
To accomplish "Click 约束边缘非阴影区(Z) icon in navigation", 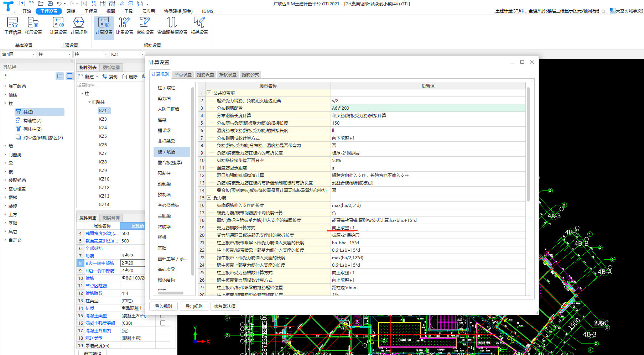I will click(x=18, y=137).
